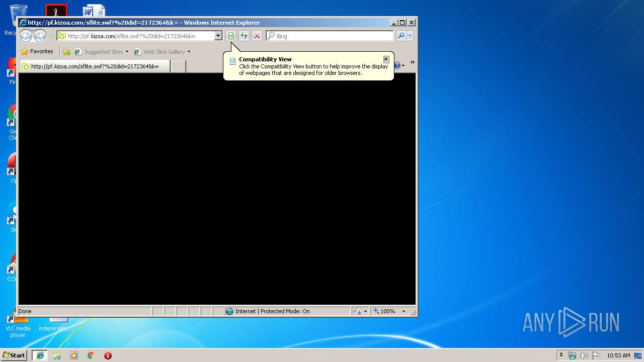Select the pf.kizoa.com tab

click(x=94, y=66)
